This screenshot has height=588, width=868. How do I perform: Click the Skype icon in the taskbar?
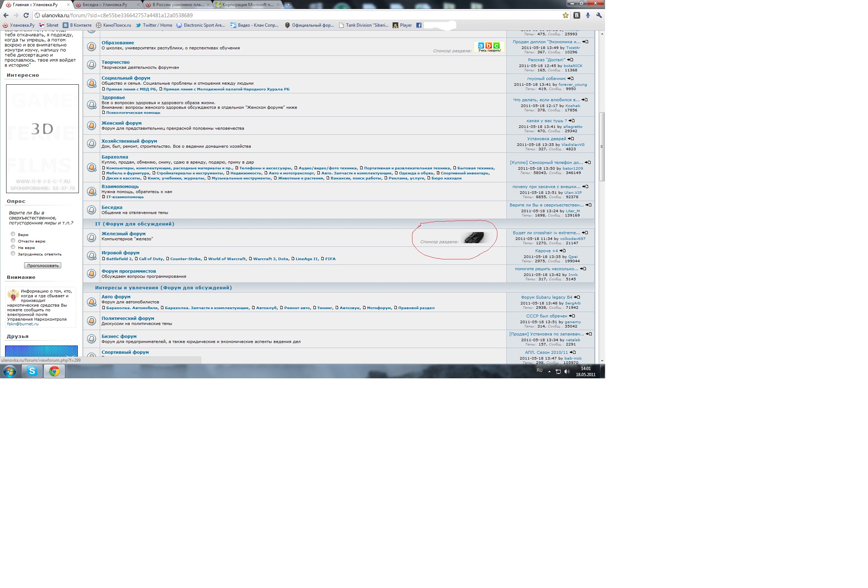tap(32, 371)
